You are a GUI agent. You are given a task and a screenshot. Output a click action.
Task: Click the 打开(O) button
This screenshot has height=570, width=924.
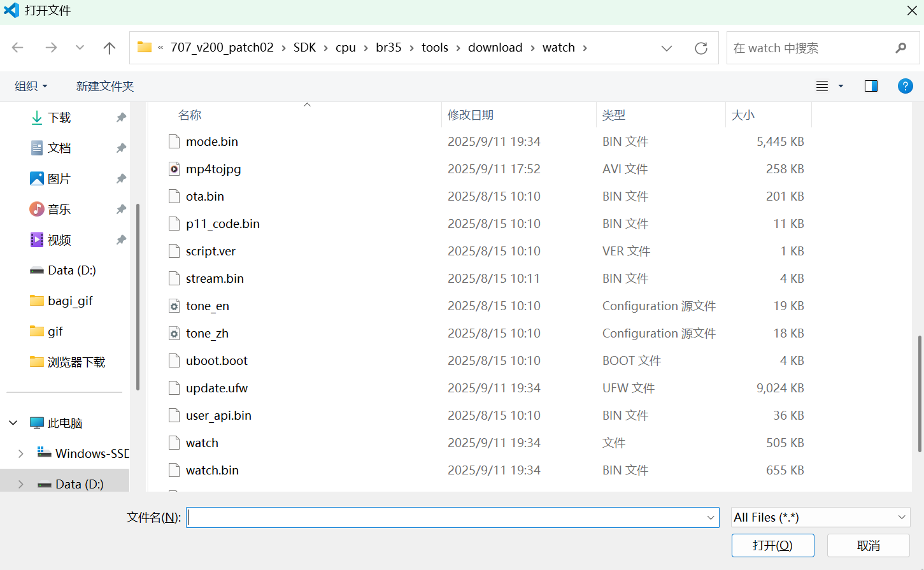[x=772, y=545]
